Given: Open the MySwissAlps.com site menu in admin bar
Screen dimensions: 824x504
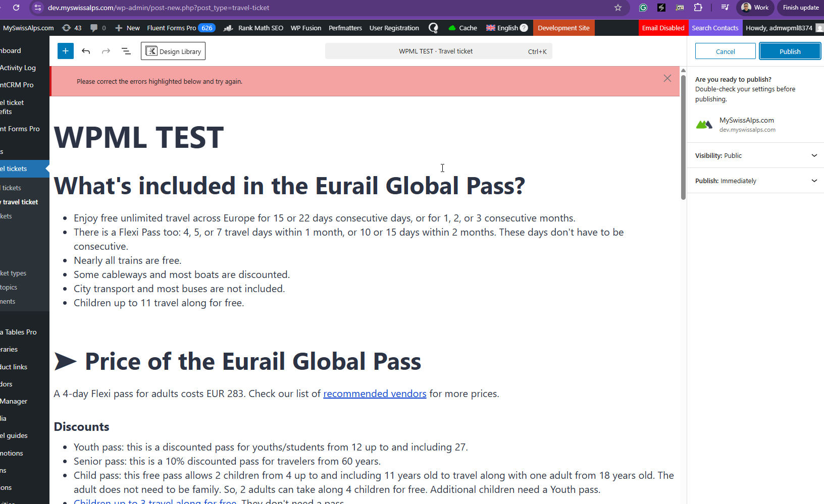Looking at the screenshot, I should 28,28.
